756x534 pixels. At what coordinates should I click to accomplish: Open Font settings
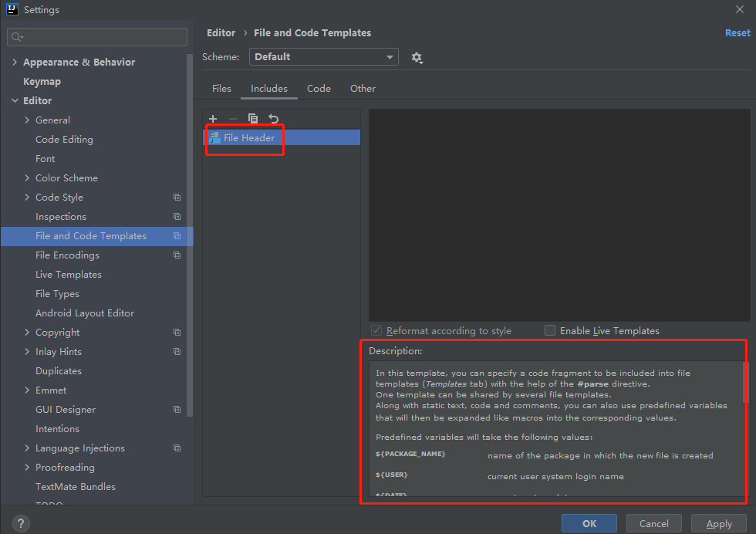pos(45,159)
